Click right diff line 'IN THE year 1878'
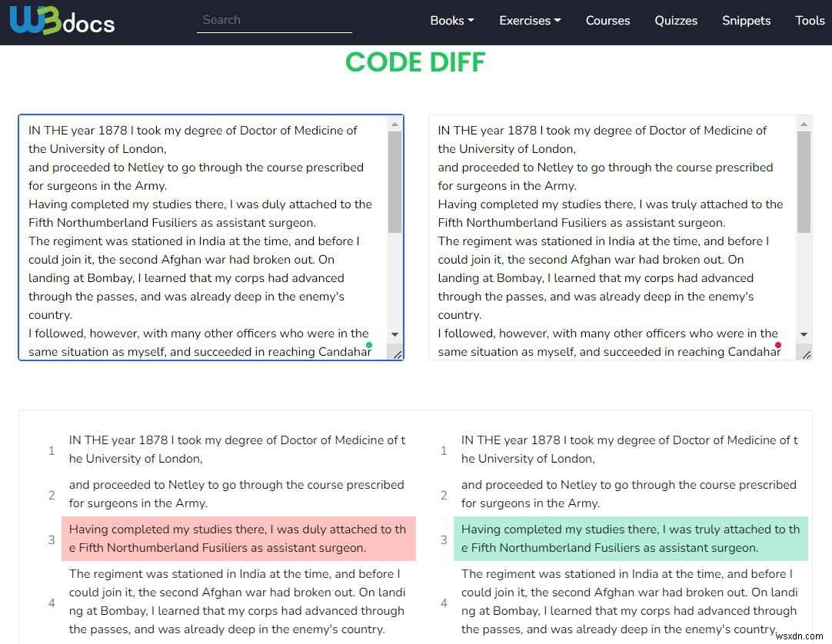832x644 pixels. pos(629,450)
